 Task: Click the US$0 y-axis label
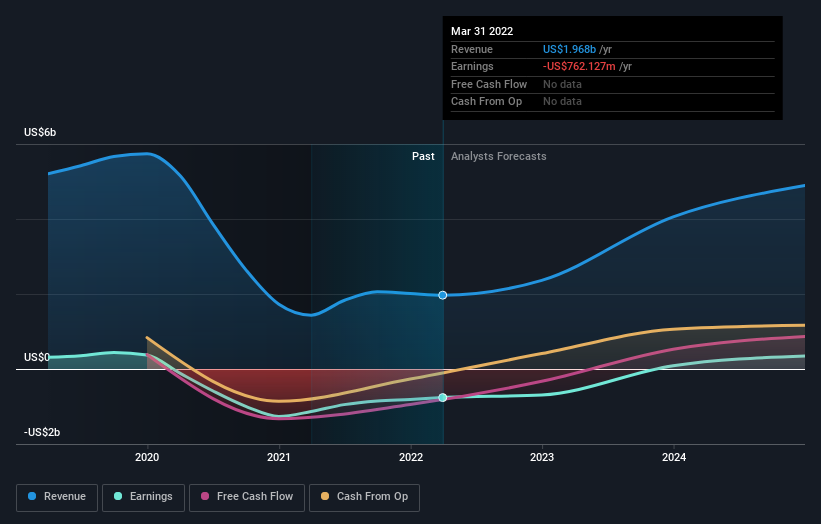click(x=37, y=358)
